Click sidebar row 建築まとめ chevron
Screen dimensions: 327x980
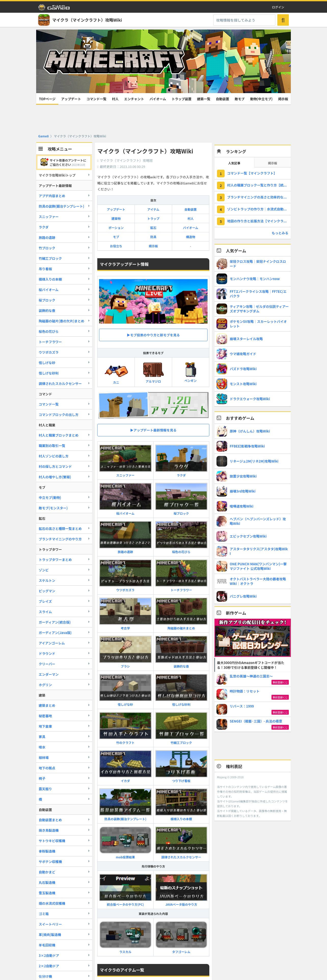tap(89, 705)
